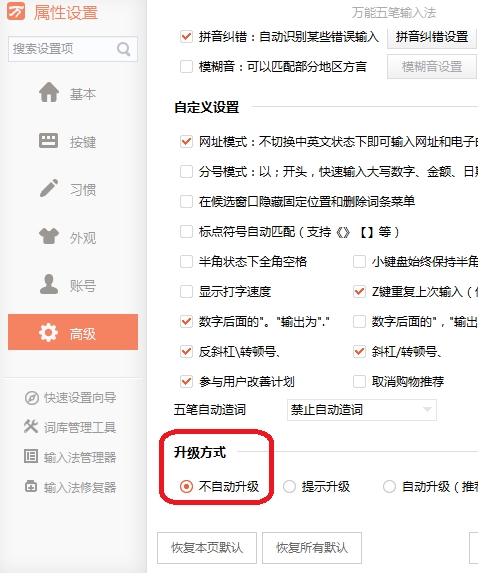Image resolution: width=478 pixels, height=573 pixels.
Task: Enable 标点符号自动匹配 checkbox
Action: [x=186, y=232]
